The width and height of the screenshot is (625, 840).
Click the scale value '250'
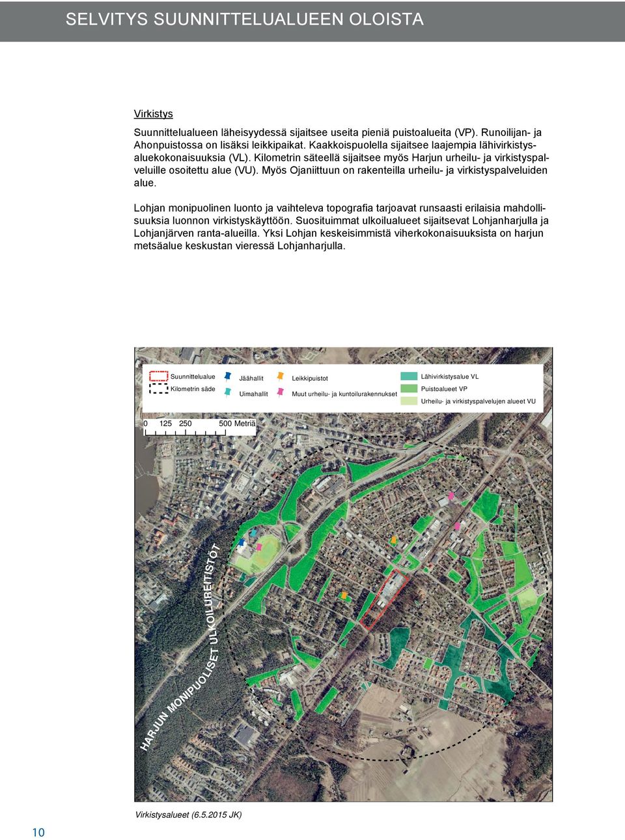point(186,424)
